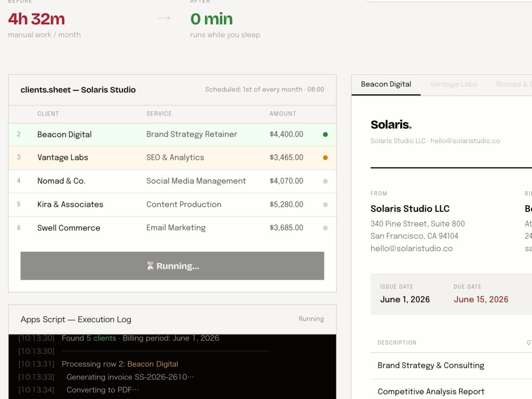532x399 pixels.
Task: Switch to the Nomad & Co invoice tab
Action: (514, 84)
